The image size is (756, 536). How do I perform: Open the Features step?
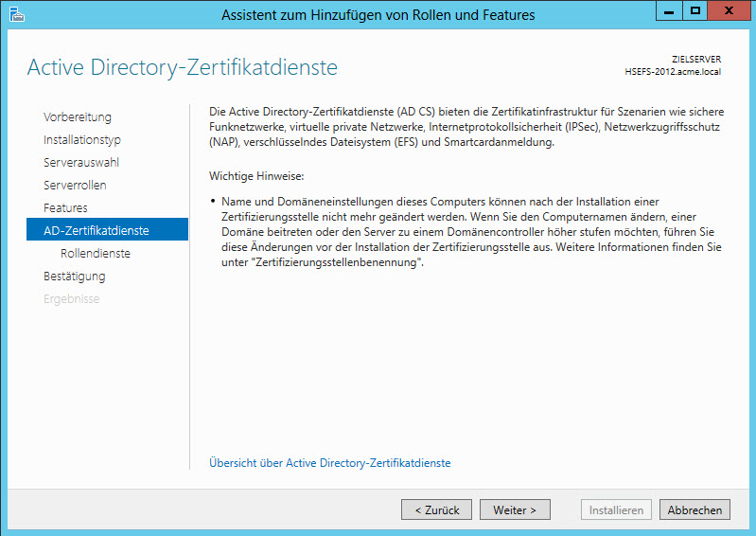point(65,208)
